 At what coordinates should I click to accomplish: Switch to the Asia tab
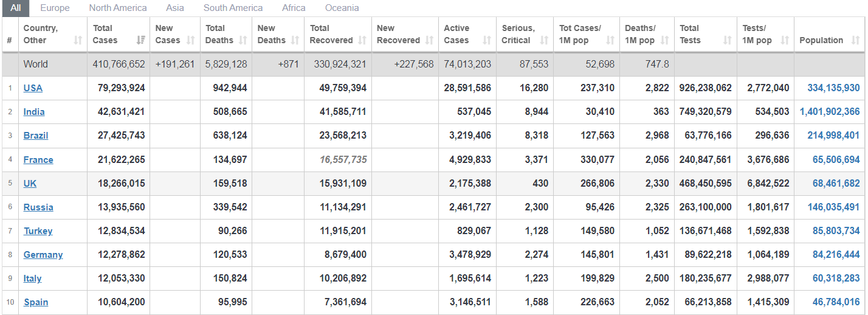(175, 8)
